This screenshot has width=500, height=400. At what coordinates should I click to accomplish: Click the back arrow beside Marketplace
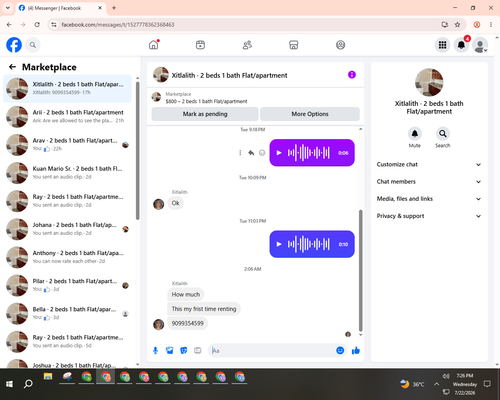point(12,67)
